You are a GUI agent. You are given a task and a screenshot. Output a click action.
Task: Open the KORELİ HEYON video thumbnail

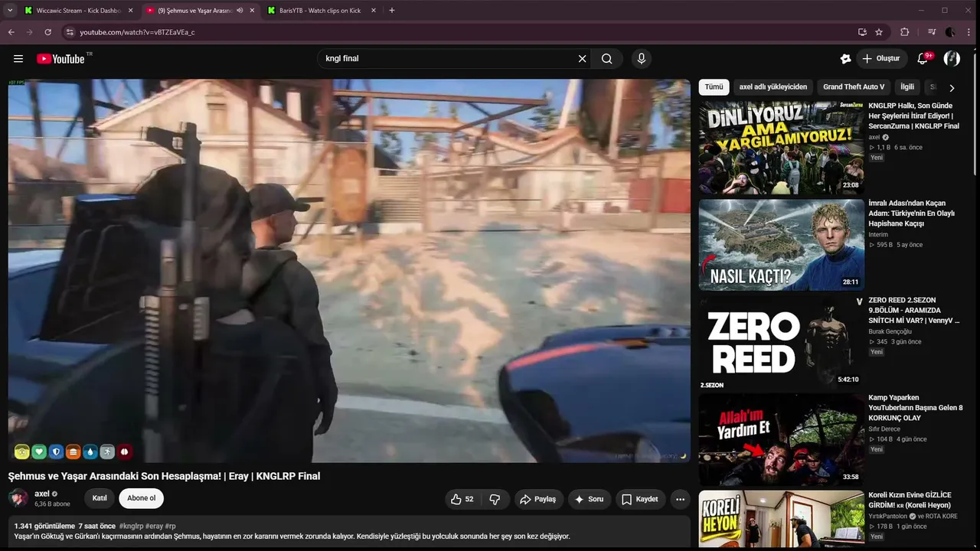tap(782, 520)
